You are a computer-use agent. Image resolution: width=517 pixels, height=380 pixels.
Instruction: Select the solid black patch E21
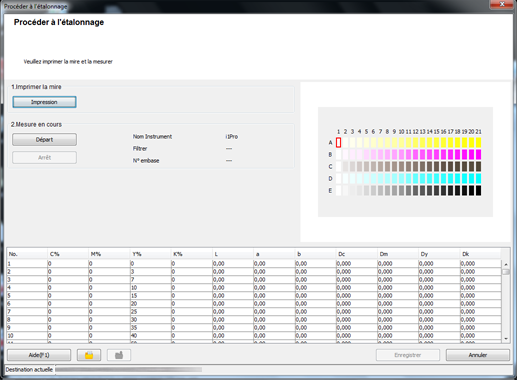[478, 190]
